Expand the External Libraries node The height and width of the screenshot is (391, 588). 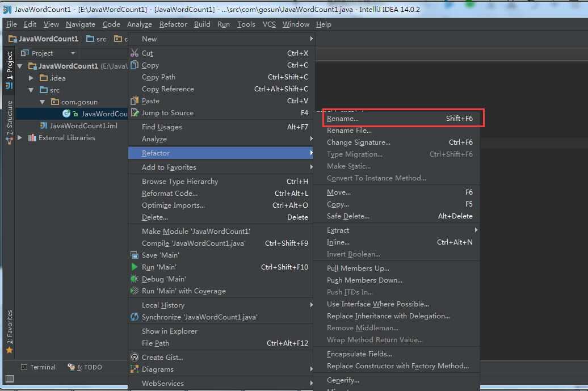click(x=20, y=137)
